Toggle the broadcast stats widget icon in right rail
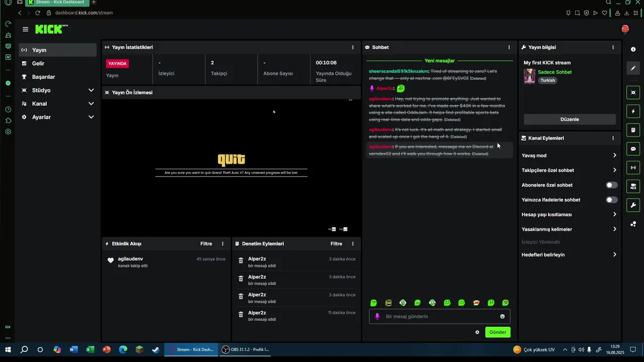This screenshot has height=362, width=644. click(633, 167)
